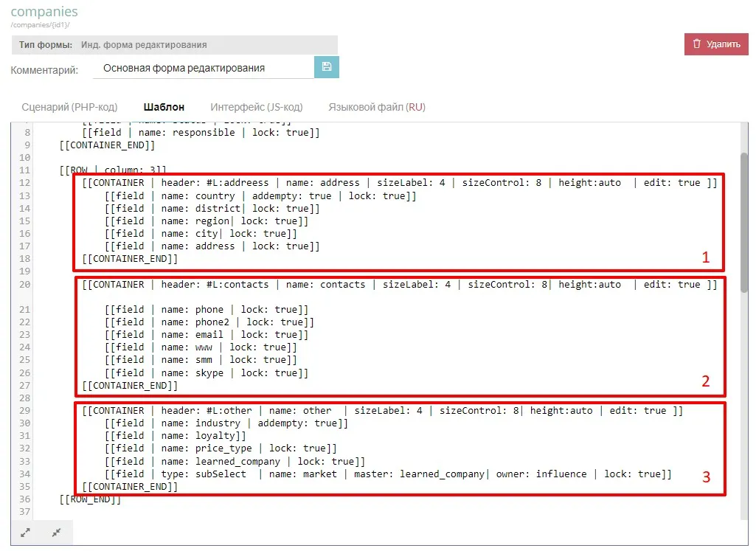Click the editor's vertical scrollbar
The width and height of the screenshot is (756, 551).
(x=743, y=221)
